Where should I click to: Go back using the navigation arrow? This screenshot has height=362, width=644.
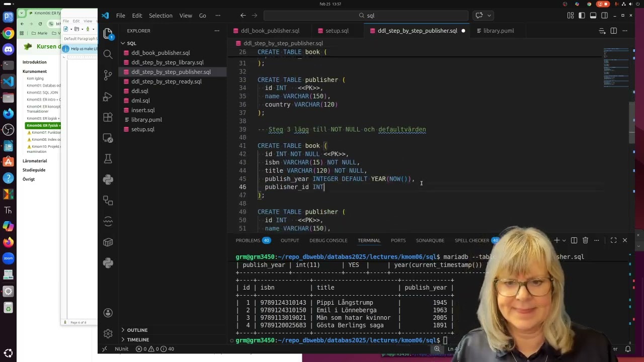tap(243, 16)
